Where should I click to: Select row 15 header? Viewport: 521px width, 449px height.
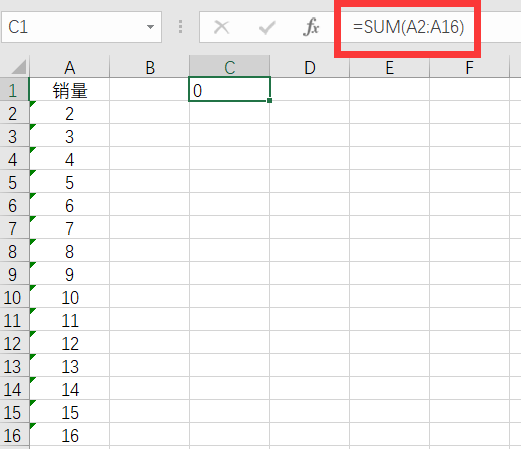click(x=14, y=411)
